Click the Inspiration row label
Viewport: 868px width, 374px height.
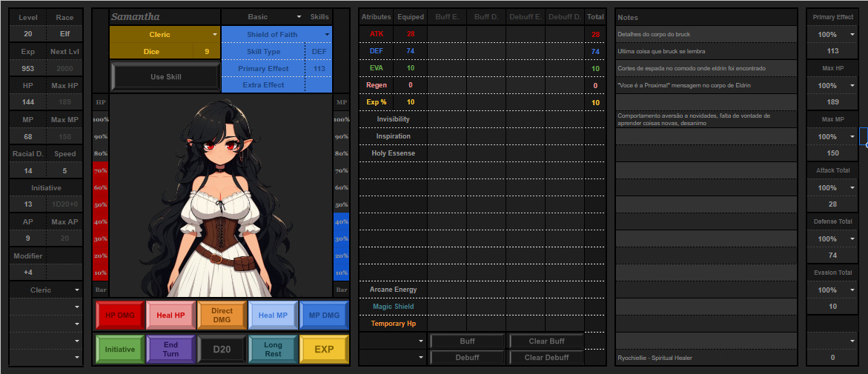click(x=393, y=136)
